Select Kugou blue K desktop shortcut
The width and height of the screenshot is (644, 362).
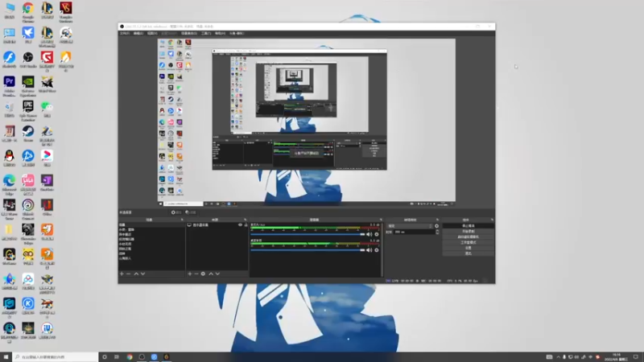28,306
